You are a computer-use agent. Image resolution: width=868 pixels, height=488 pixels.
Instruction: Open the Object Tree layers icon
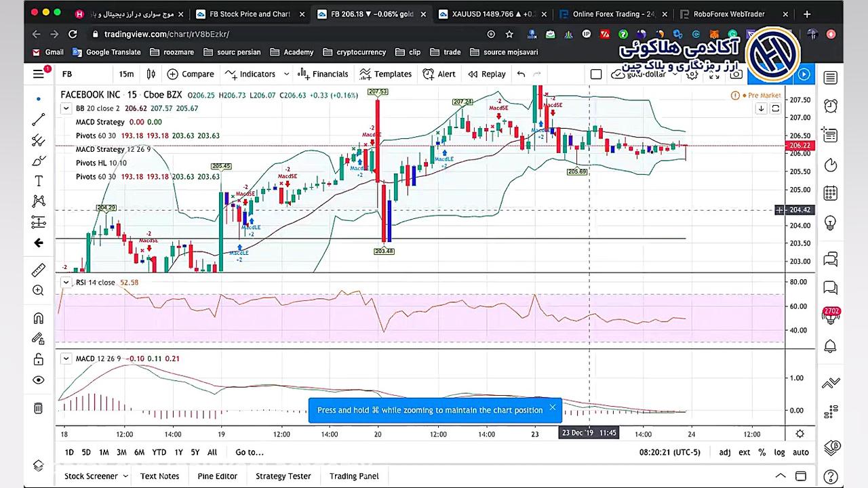click(x=39, y=466)
